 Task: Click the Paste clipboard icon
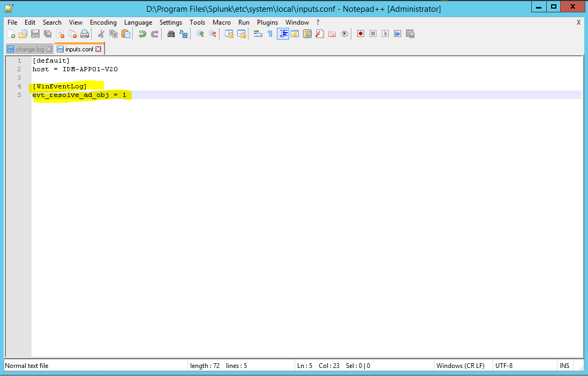pyautogui.click(x=126, y=34)
